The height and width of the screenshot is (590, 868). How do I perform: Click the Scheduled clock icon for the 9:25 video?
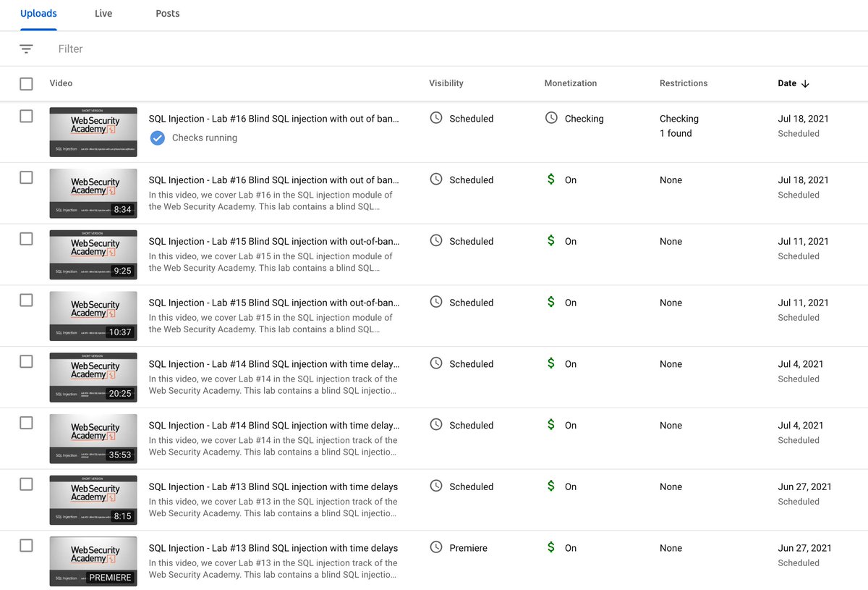pyautogui.click(x=436, y=240)
